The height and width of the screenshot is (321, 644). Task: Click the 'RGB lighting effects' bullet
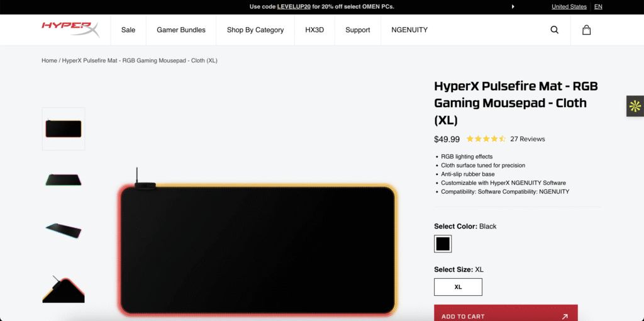click(467, 157)
